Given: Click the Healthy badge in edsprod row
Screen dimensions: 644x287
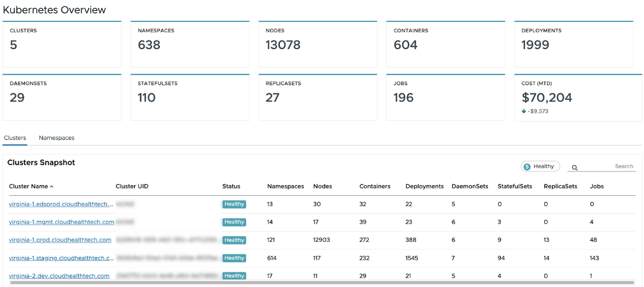Looking at the screenshot, I should [234, 204].
